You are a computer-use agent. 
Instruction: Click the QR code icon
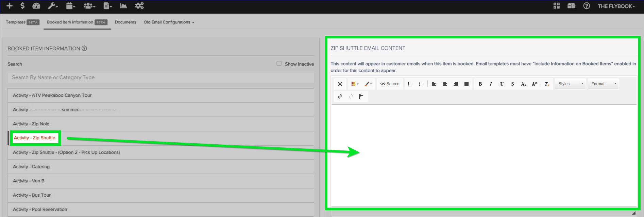point(556,6)
